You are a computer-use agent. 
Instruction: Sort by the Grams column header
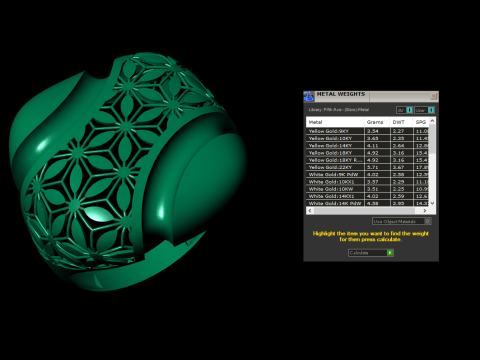point(377,122)
